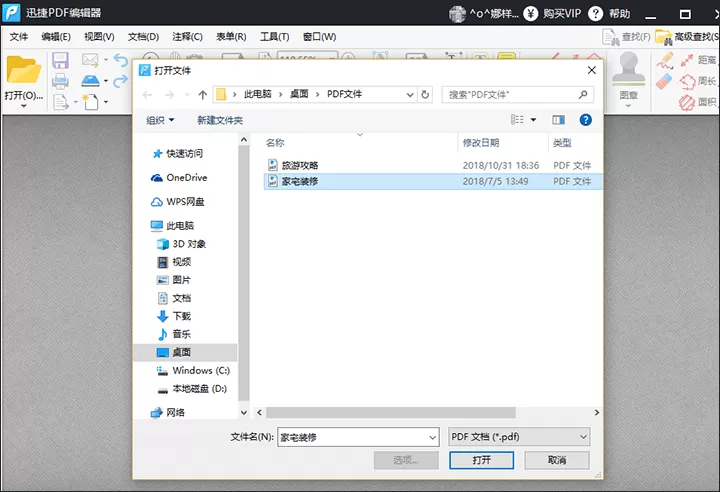Image resolution: width=720 pixels, height=492 pixels.
Task: Select Downloads (下载) in the sidebar
Action: 174,316
